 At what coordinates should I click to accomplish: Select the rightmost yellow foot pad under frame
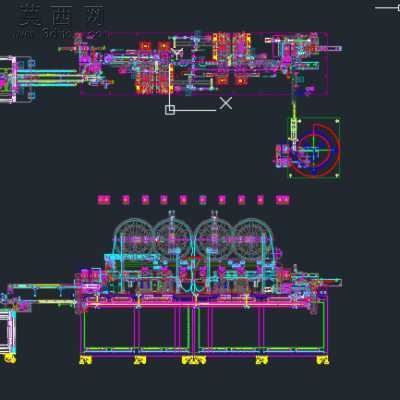click(323, 360)
